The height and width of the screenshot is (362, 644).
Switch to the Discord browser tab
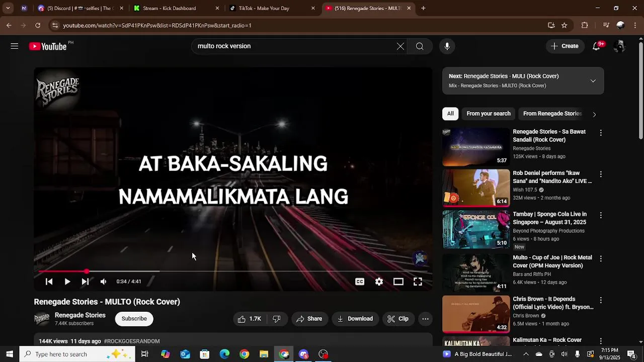tap(80, 9)
